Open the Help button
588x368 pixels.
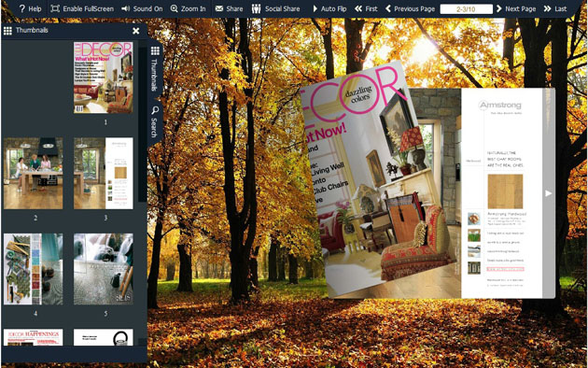point(30,8)
